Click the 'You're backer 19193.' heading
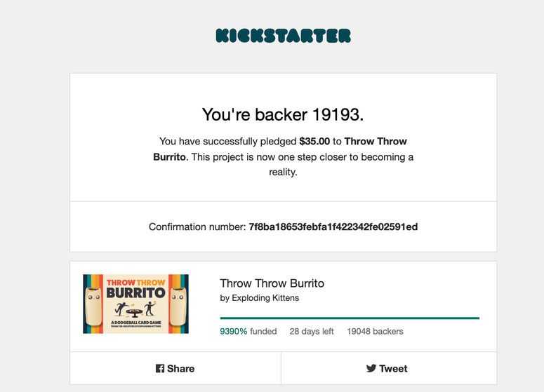The width and height of the screenshot is (544, 392). pyautogui.click(x=283, y=114)
